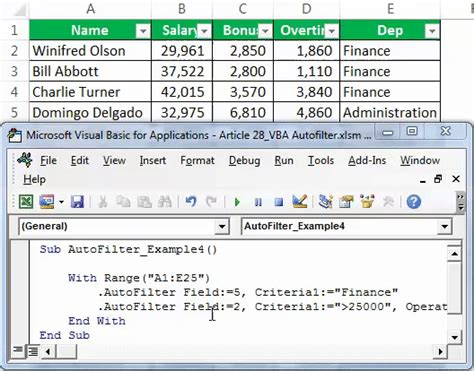Click the code window scroll up arrow
Image resolution: width=474 pixels, height=371 pixels.
point(454,254)
